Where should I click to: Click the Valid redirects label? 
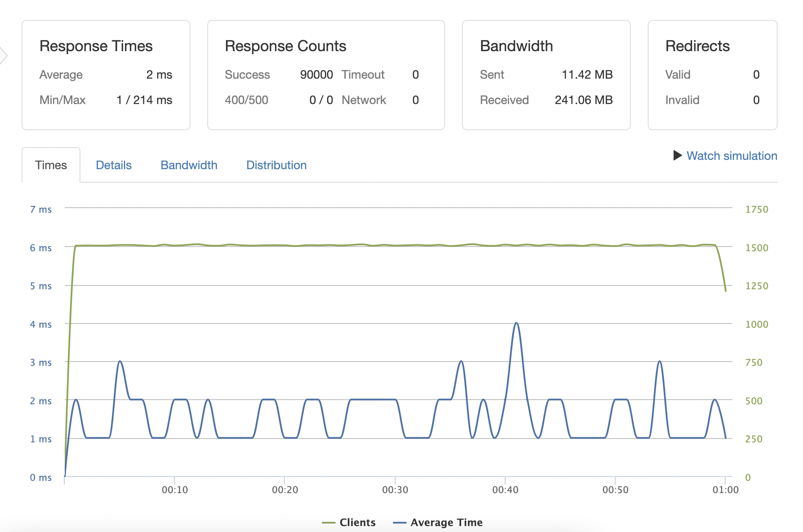[x=677, y=75]
